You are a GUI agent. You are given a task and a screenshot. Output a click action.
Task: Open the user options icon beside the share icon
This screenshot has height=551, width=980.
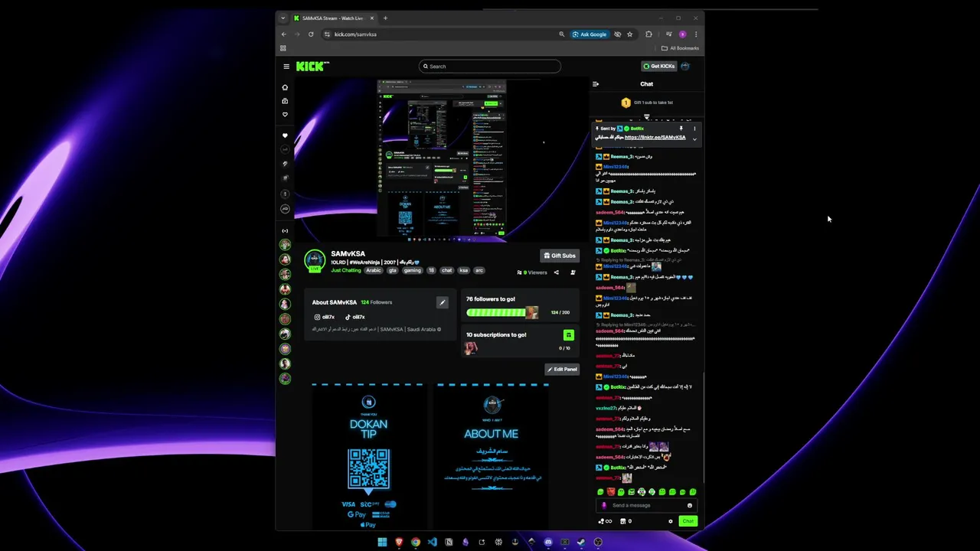click(x=573, y=272)
